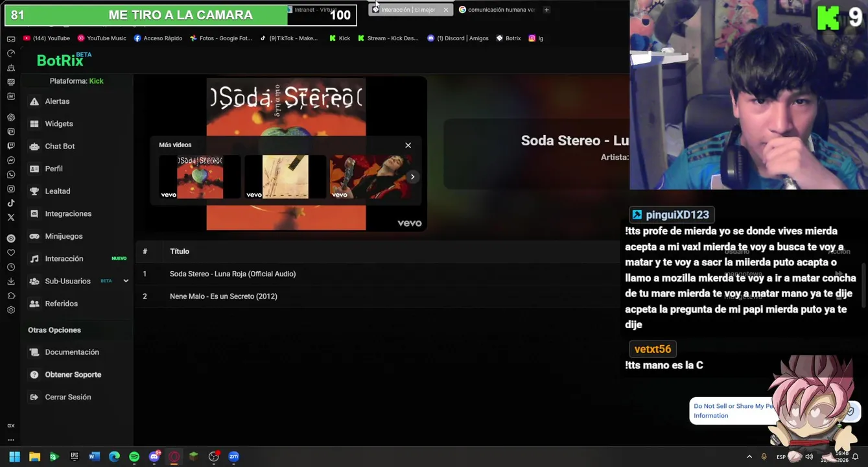Click the Kick platform label
Viewport: 868px width, 467px height.
click(x=96, y=81)
